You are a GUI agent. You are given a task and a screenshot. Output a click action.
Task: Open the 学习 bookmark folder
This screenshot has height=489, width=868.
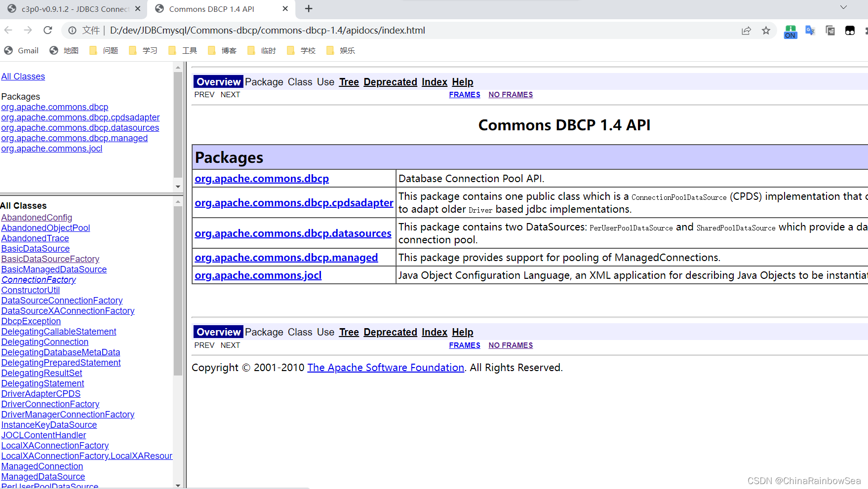(143, 50)
